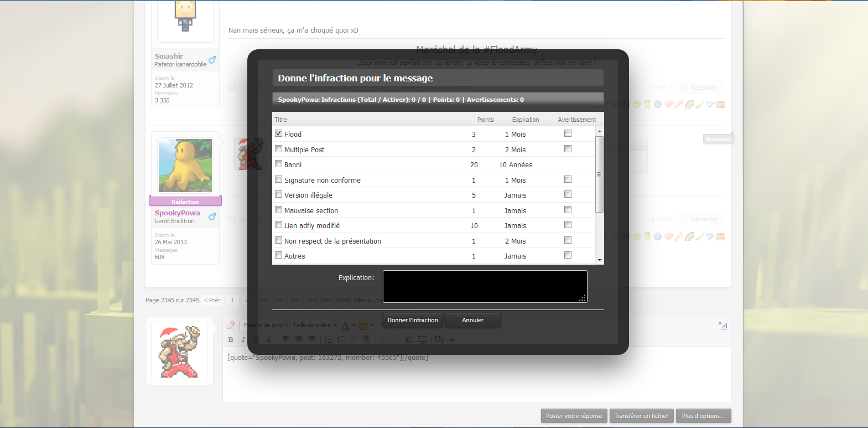This screenshot has height=428, width=868.
Task: Click the infraction list scroll up arrow
Action: tap(600, 131)
